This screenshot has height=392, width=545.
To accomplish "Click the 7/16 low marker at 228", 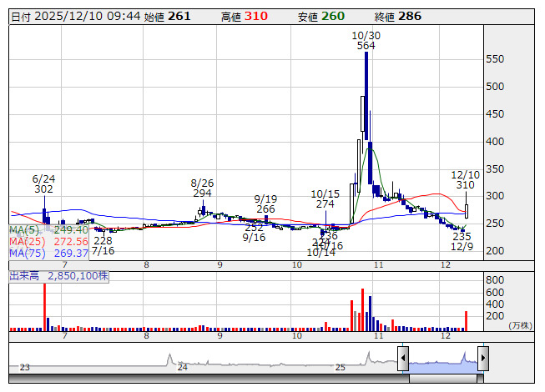I will (x=103, y=245).
